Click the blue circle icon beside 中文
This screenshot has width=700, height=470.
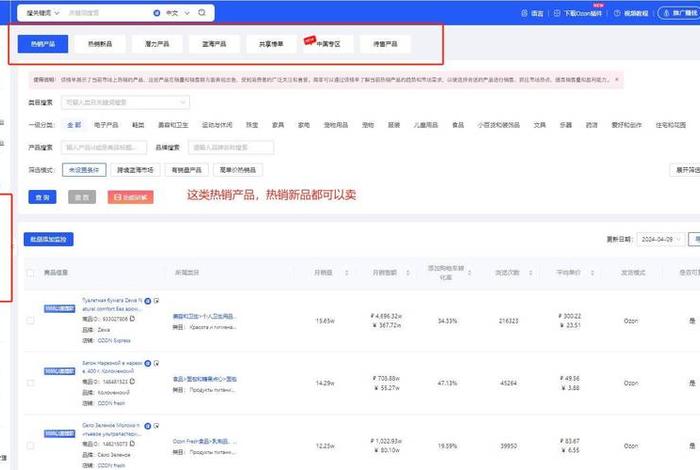click(157, 13)
